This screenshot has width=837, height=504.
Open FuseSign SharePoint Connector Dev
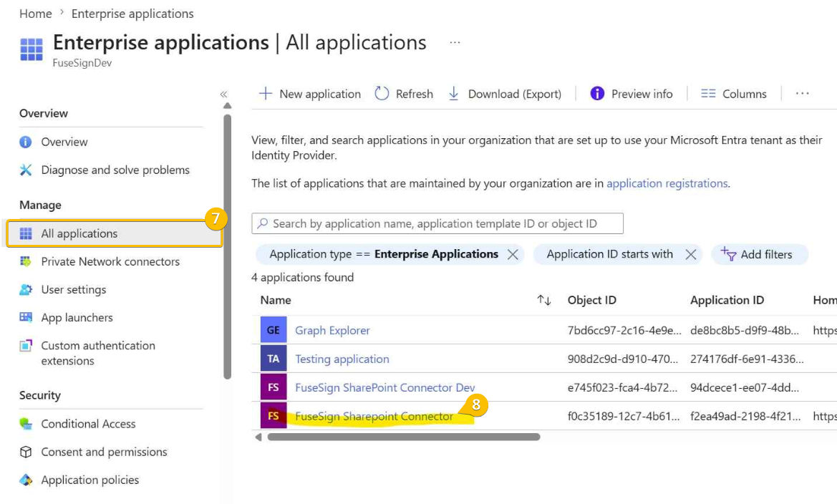coord(385,387)
